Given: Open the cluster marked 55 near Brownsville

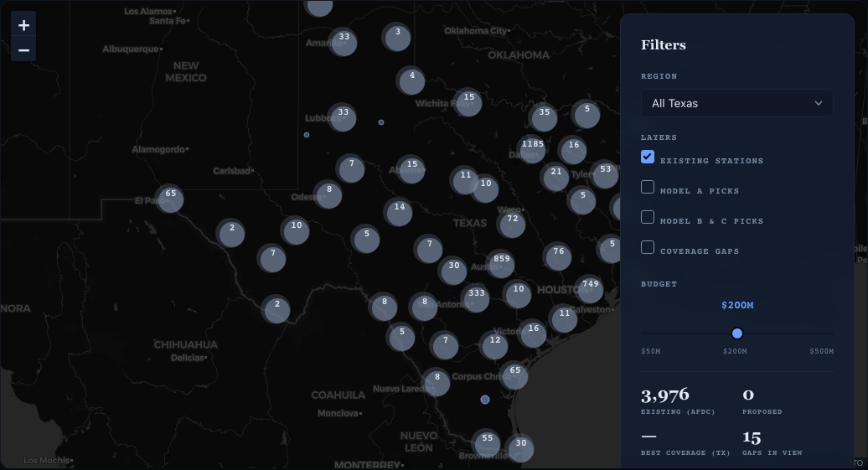Looking at the screenshot, I should coord(487,442).
